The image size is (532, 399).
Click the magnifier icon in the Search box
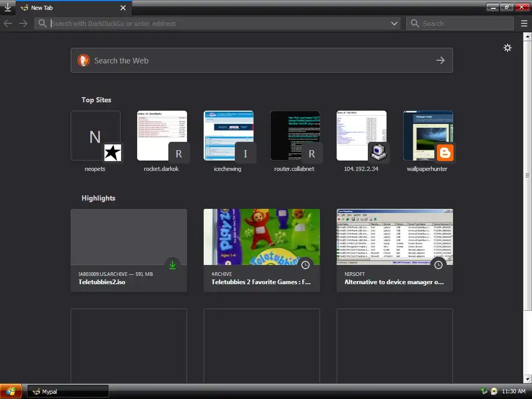pyautogui.click(x=415, y=23)
